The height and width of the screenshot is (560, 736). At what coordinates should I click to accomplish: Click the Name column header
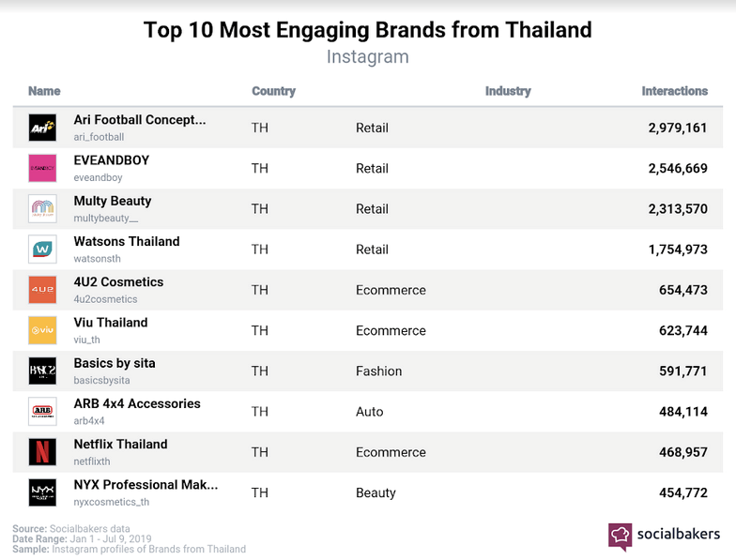44,91
